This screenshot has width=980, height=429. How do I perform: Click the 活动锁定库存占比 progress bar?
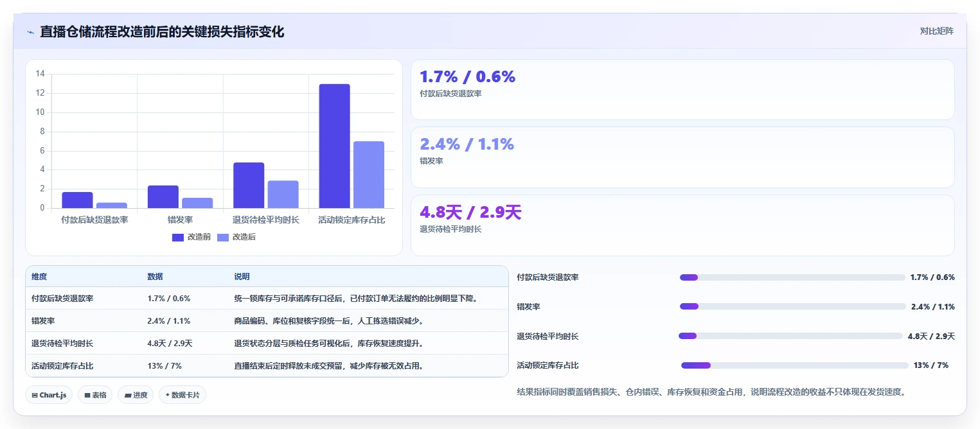[x=795, y=365]
